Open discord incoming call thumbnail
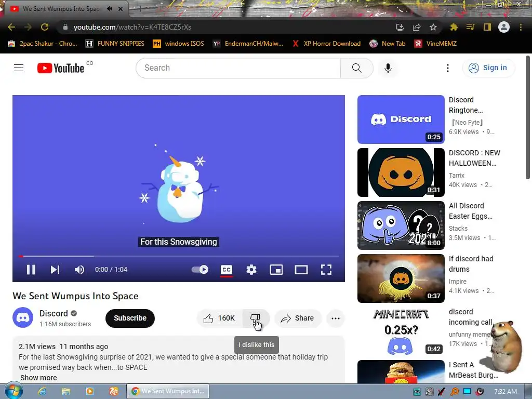The image size is (532, 399). click(401, 331)
